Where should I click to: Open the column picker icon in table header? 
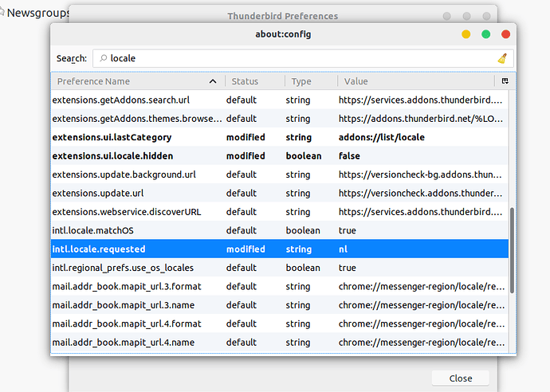505,81
